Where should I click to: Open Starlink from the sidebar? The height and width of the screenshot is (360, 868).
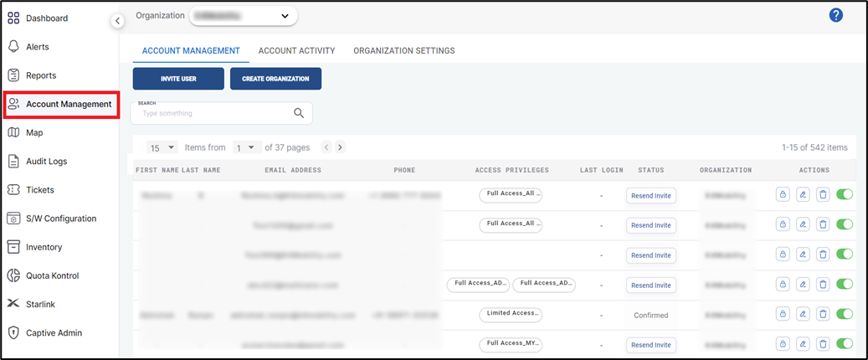(x=39, y=304)
